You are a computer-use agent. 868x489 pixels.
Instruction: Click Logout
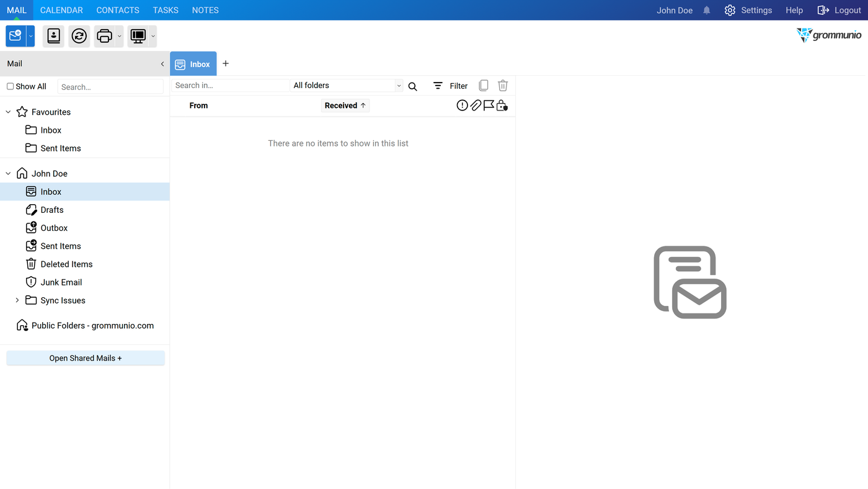pos(839,10)
